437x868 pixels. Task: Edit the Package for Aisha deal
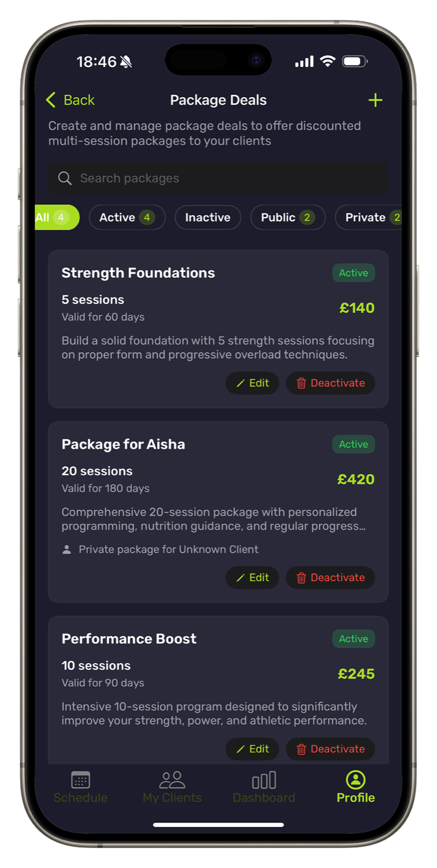point(252,578)
